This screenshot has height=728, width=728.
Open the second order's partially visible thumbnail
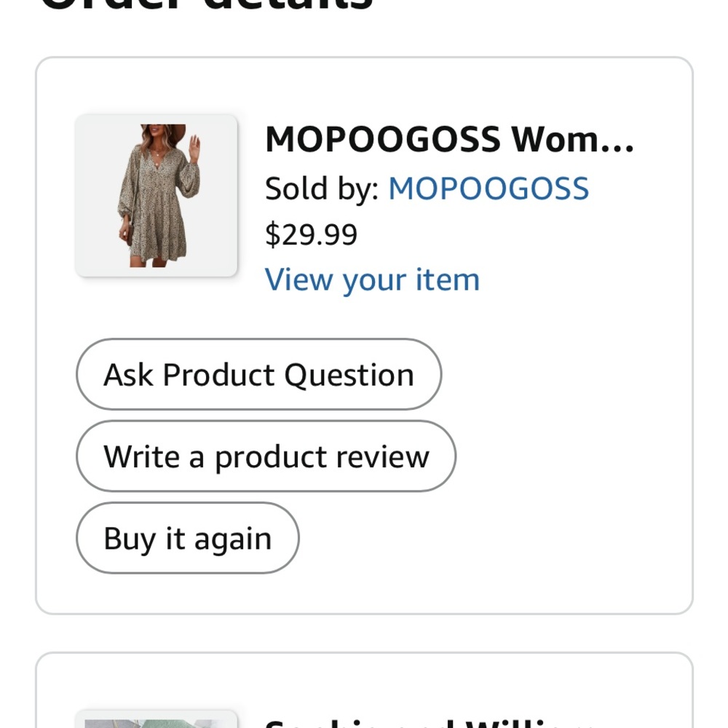point(157,719)
